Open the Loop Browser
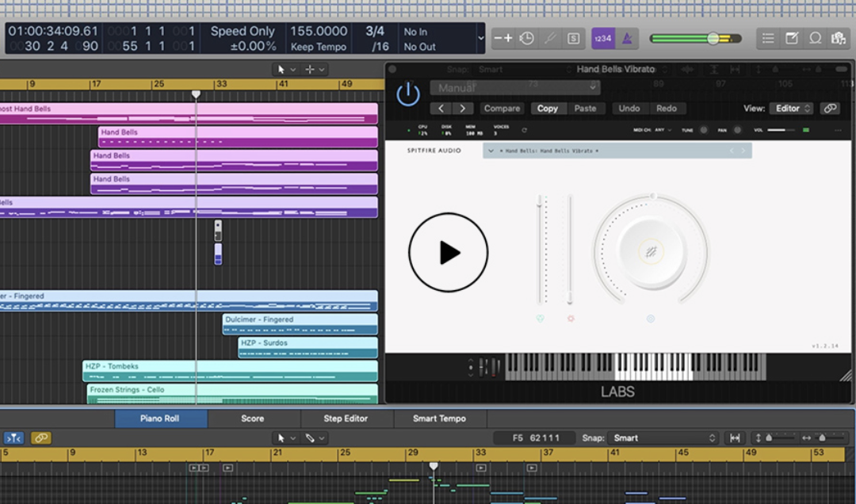Screen dimensions: 856x504 point(815,38)
